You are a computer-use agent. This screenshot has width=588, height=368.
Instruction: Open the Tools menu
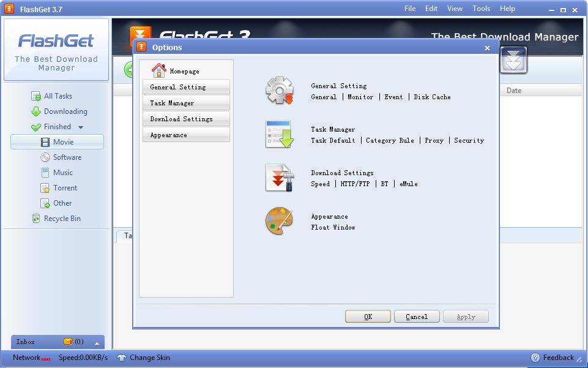click(x=481, y=8)
